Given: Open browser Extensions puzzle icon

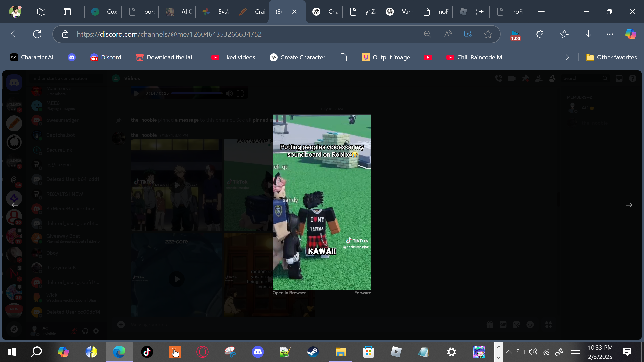Looking at the screenshot, I should pos(540,34).
